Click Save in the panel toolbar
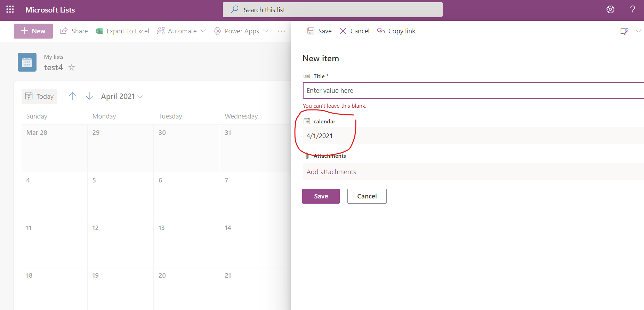 tap(320, 31)
